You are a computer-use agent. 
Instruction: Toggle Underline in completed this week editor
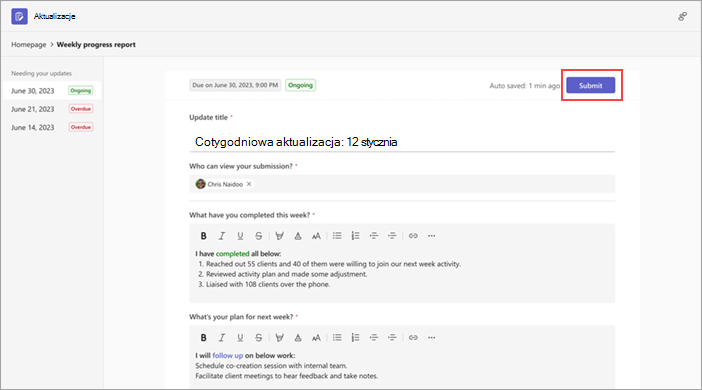pyautogui.click(x=240, y=236)
